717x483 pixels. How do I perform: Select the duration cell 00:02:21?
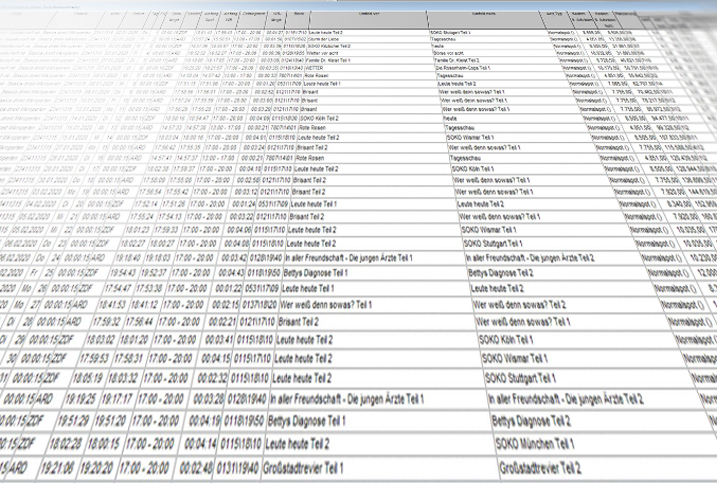222,322
